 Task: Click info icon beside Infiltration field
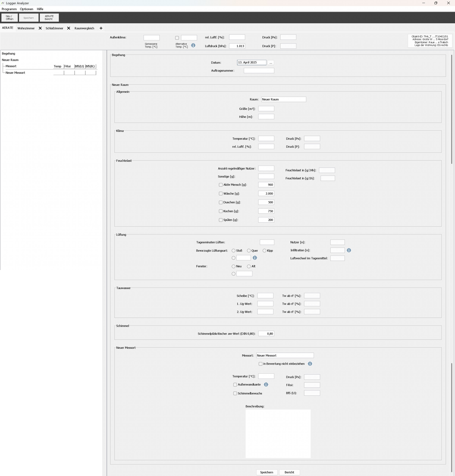349,250
